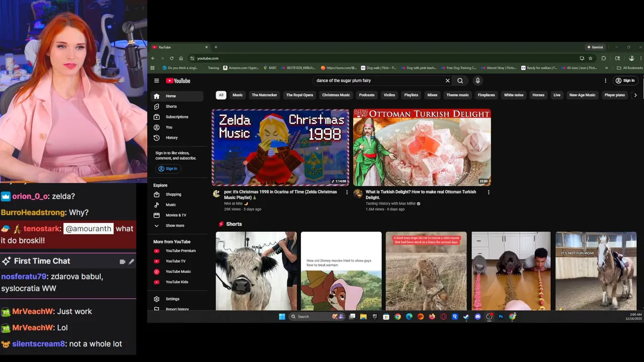Select the New-Age Music filter chip

pyautogui.click(x=582, y=95)
